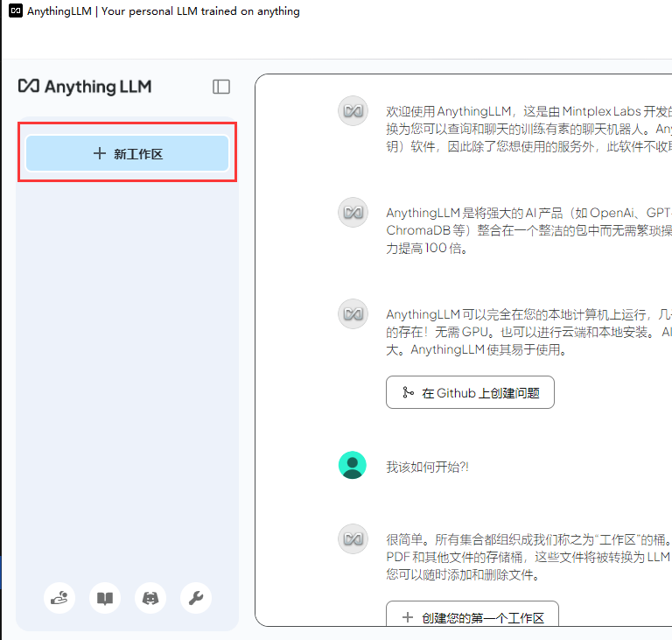
Task: Click the bot avatar beside 欢迎使用AnythingLLM
Action: click(x=353, y=110)
